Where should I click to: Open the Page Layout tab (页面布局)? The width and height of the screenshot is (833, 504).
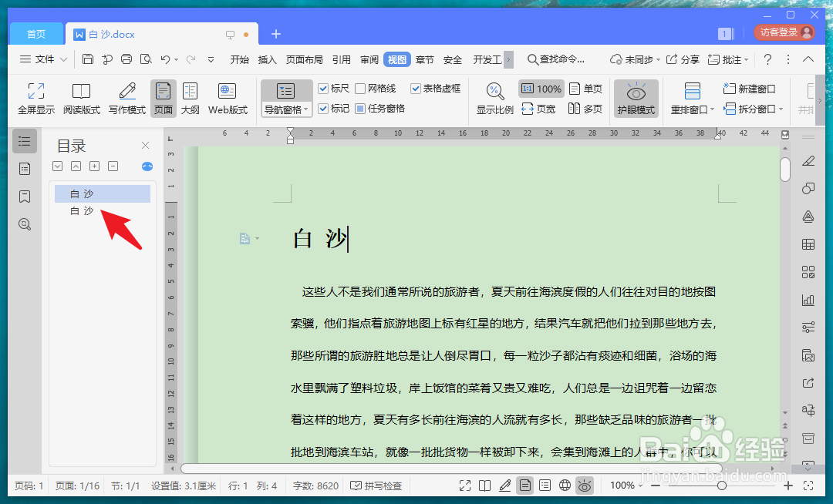click(305, 59)
